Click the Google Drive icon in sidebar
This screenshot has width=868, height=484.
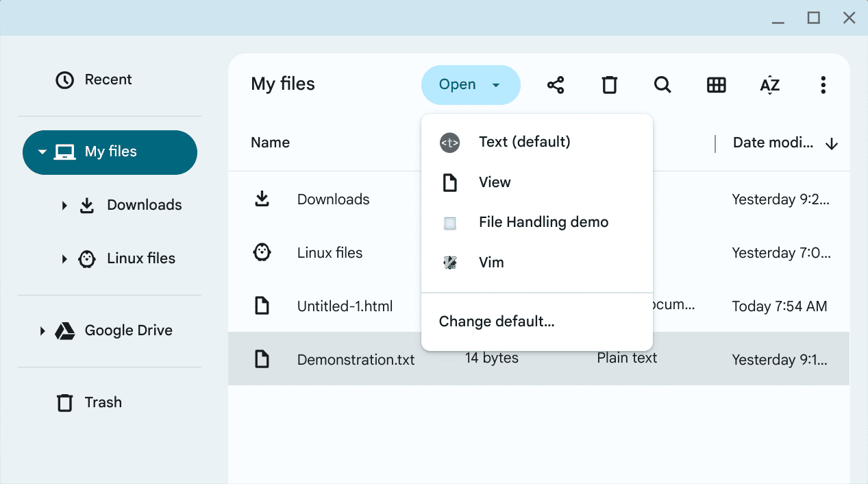click(64, 330)
